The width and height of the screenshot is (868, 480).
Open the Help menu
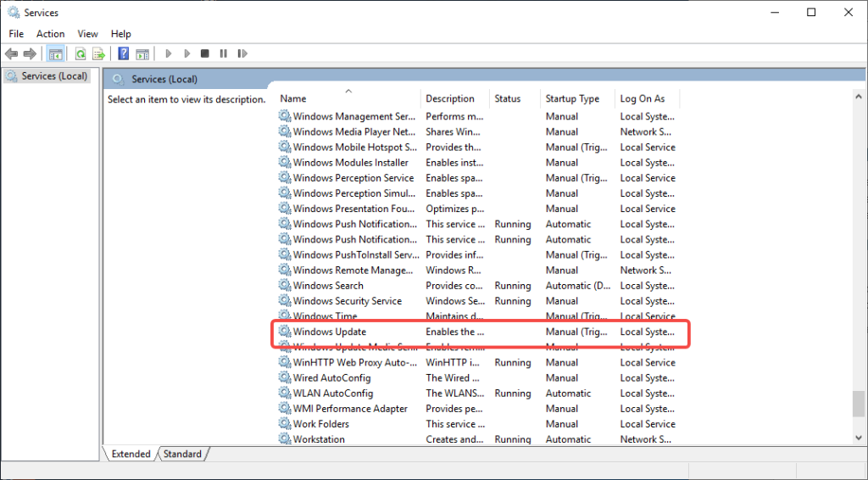[x=120, y=34]
